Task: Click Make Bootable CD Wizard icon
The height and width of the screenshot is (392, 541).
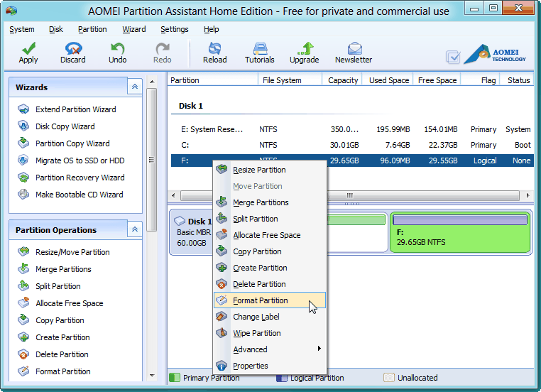Action: point(23,195)
